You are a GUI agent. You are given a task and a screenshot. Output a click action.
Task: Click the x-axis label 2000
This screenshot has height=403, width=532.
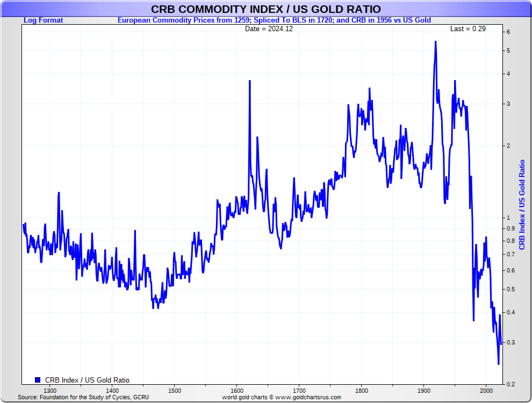tap(486, 391)
